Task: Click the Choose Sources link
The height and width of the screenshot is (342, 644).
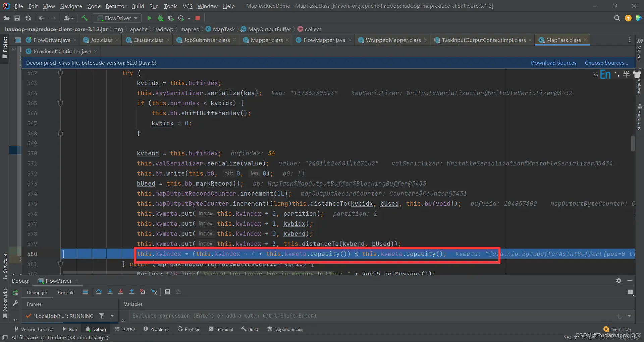Action: [606, 63]
